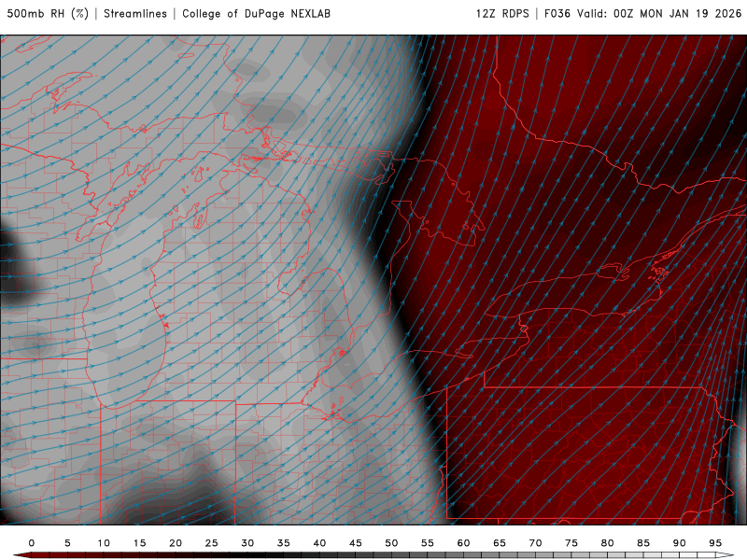Click the '90' colorbar value label
Image resolution: width=747 pixels, height=560 pixels.
point(680,543)
